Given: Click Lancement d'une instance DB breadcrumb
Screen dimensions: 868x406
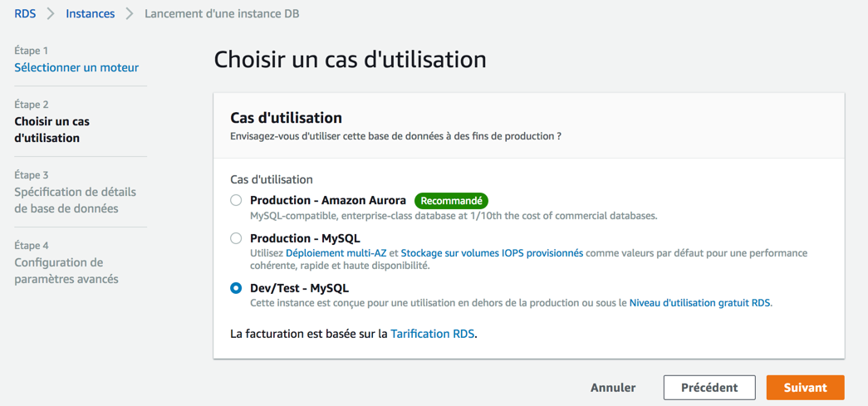Looking at the screenshot, I should [x=222, y=14].
